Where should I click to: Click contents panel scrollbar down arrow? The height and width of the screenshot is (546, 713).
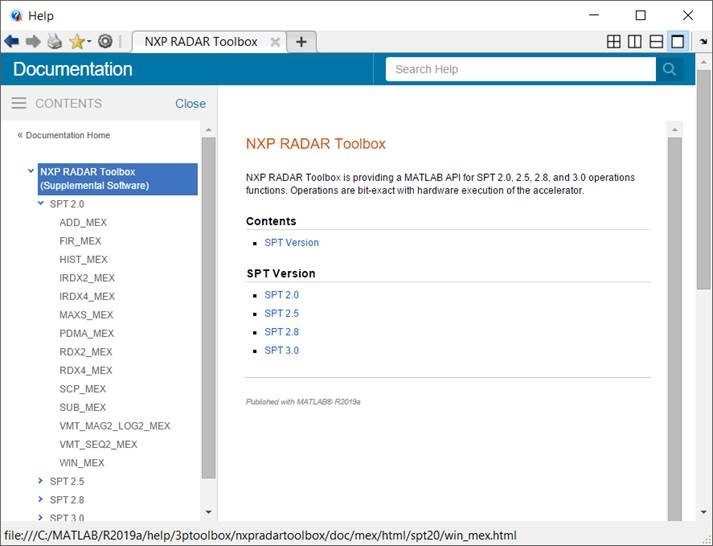click(208, 512)
